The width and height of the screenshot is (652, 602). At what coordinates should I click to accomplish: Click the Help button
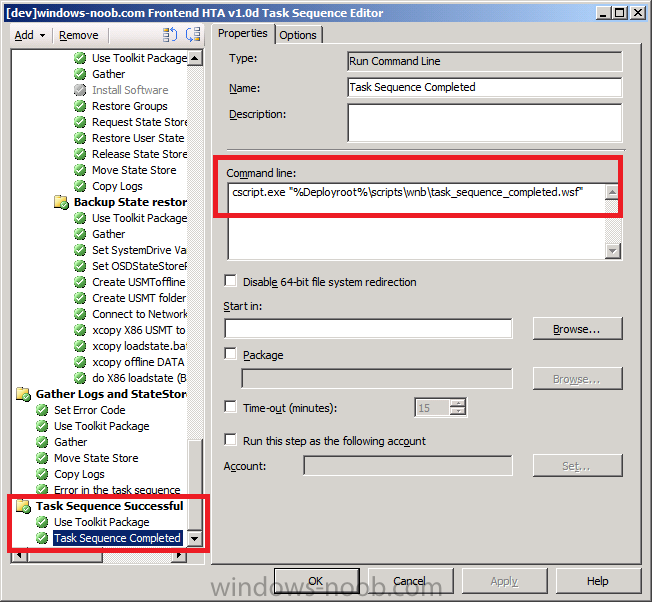coord(598,581)
